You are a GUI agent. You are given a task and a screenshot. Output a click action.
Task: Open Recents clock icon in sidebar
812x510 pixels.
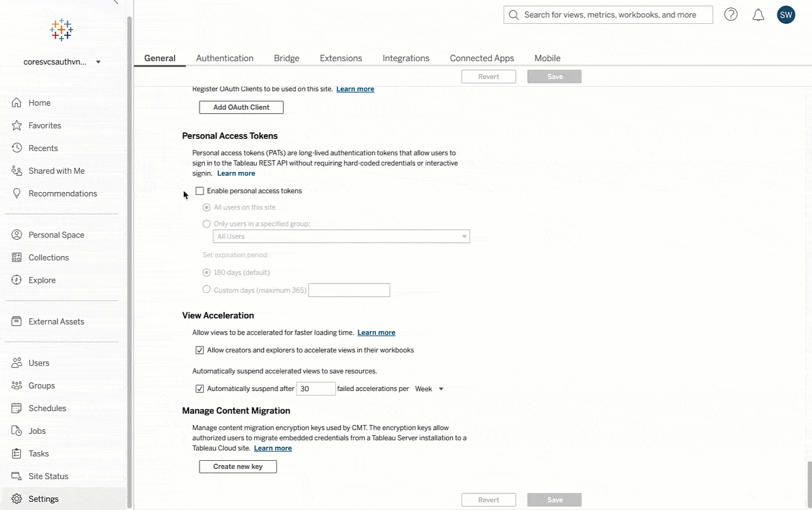17,148
